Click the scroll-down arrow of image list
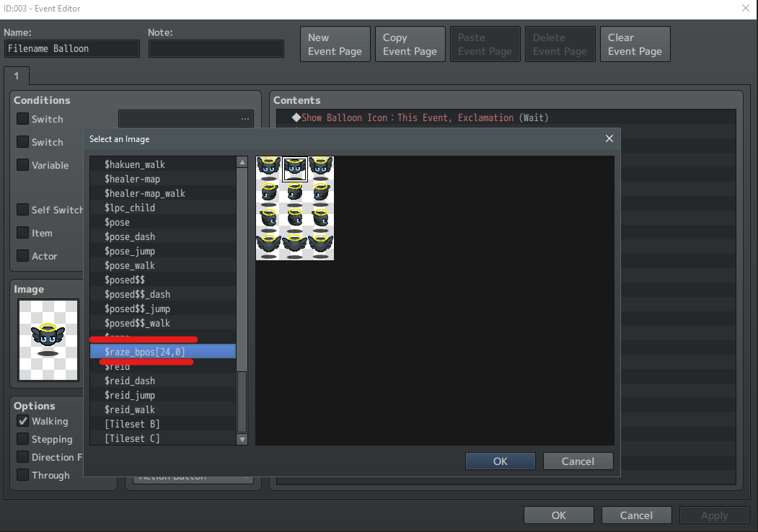 [242, 439]
